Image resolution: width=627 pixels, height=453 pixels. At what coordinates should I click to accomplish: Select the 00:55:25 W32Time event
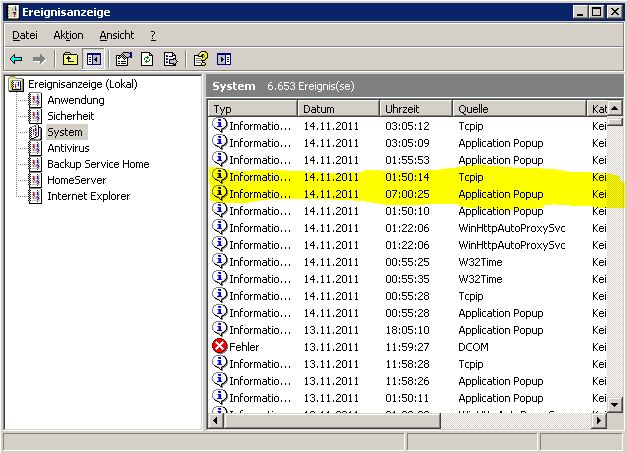(409, 262)
